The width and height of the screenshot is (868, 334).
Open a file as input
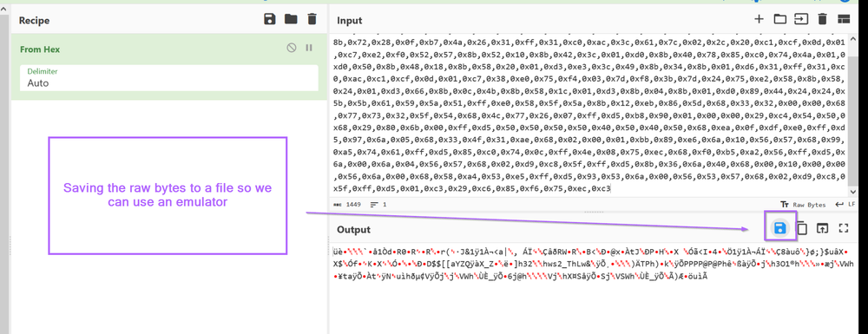(x=801, y=19)
